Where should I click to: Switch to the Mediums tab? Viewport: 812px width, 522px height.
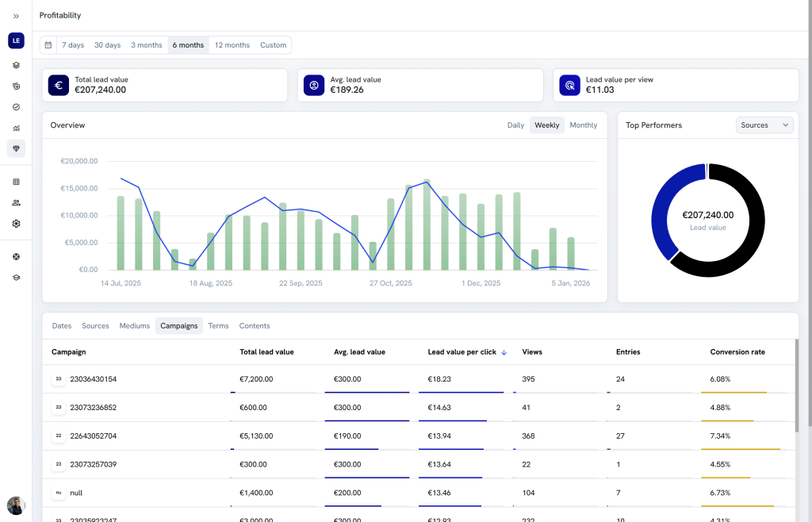(135, 326)
